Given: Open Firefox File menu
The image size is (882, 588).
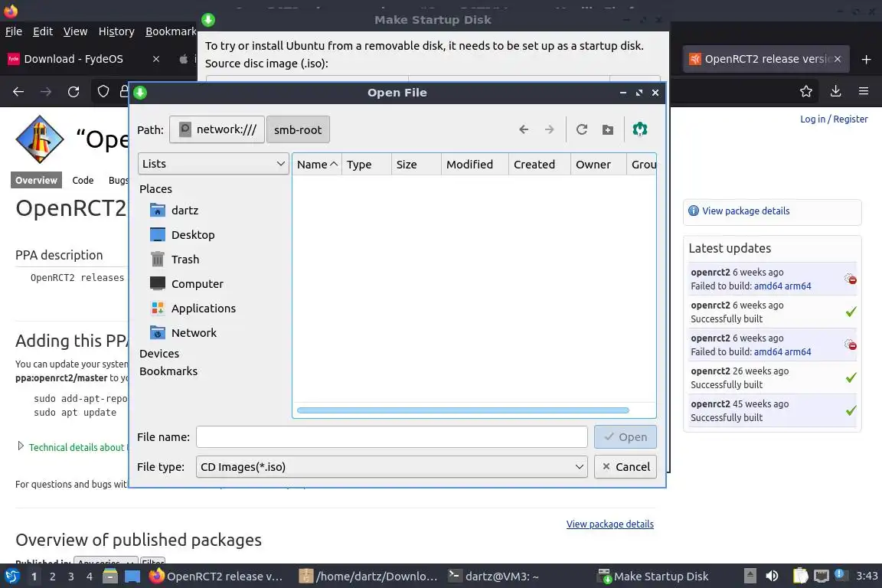Looking at the screenshot, I should (x=14, y=31).
